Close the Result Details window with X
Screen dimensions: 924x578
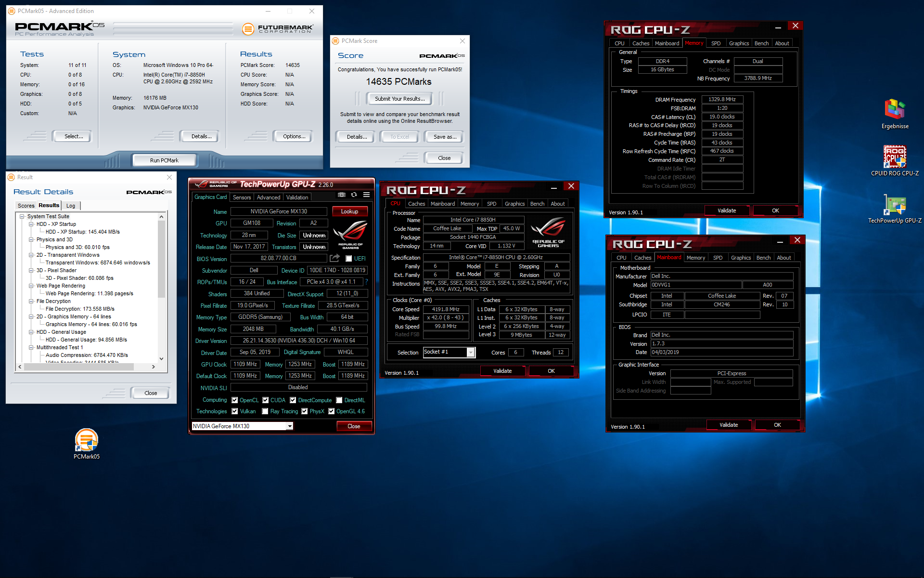pos(169,177)
